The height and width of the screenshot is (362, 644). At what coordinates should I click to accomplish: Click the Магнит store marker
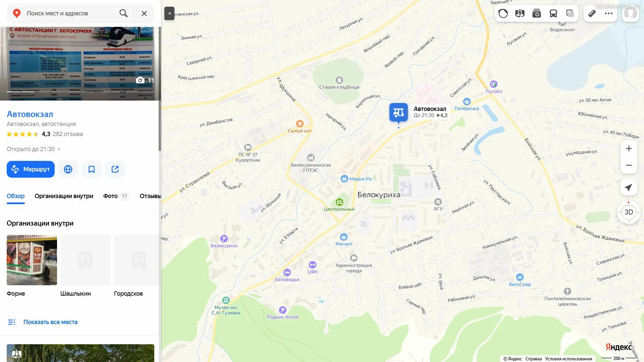coord(344,237)
